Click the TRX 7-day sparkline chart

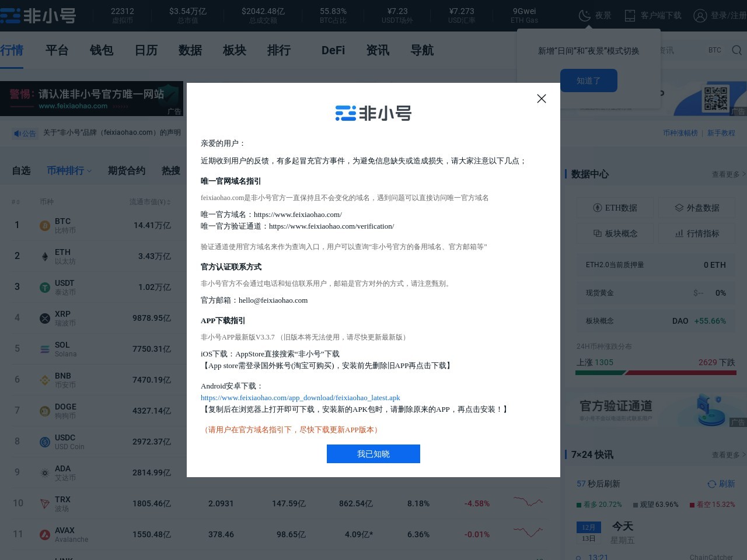[x=528, y=502]
